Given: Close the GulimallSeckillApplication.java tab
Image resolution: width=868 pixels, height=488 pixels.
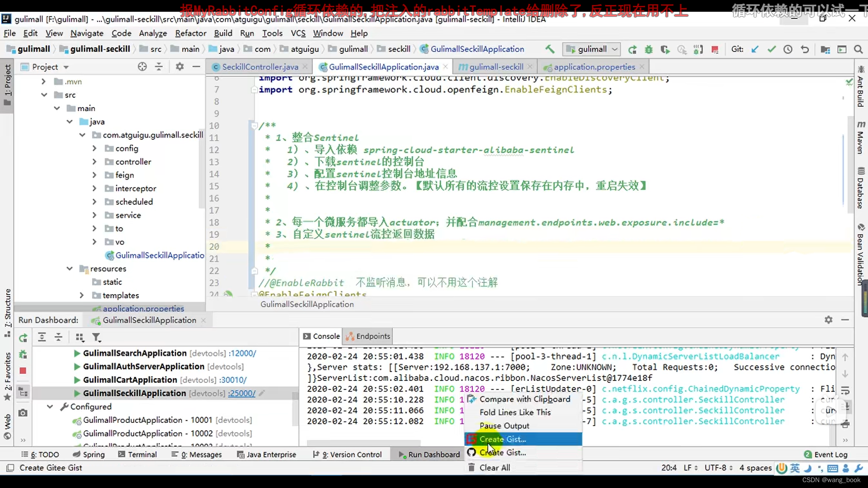Looking at the screenshot, I should 445,67.
